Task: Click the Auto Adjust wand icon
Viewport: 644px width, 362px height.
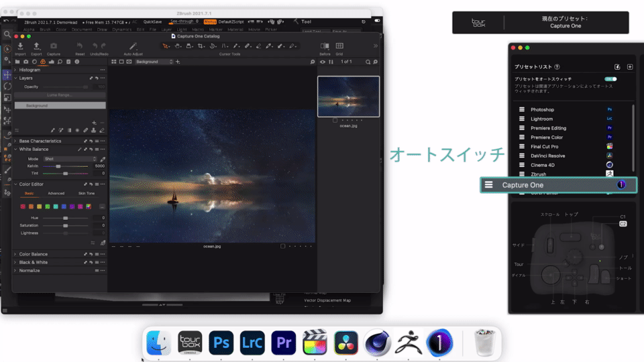Action: click(133, 46)
